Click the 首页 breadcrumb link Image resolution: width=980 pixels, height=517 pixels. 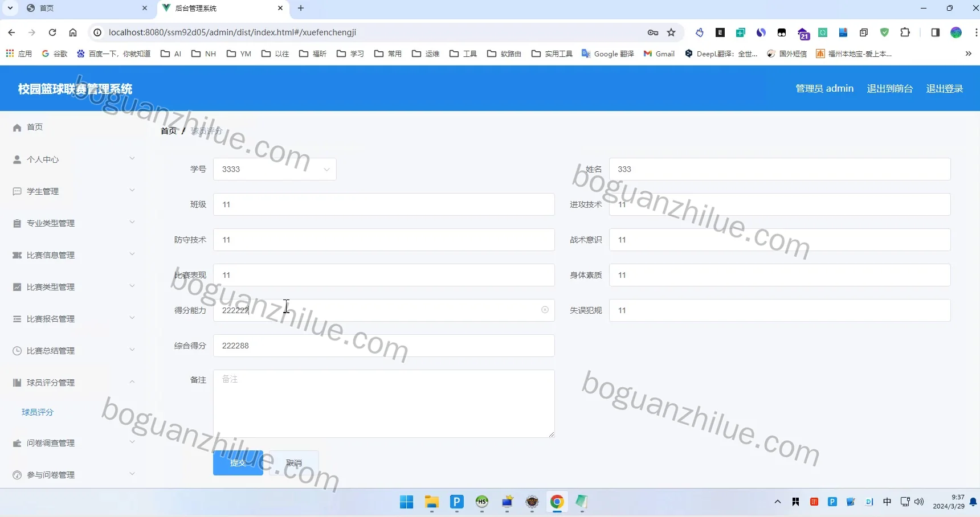coord(169,131)
